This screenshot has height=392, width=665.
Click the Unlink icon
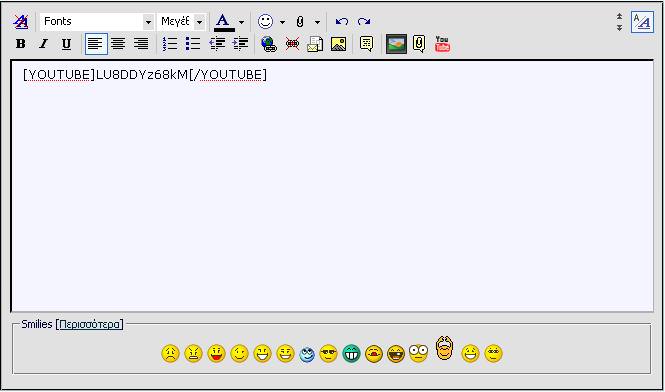[x=292, y=44]
